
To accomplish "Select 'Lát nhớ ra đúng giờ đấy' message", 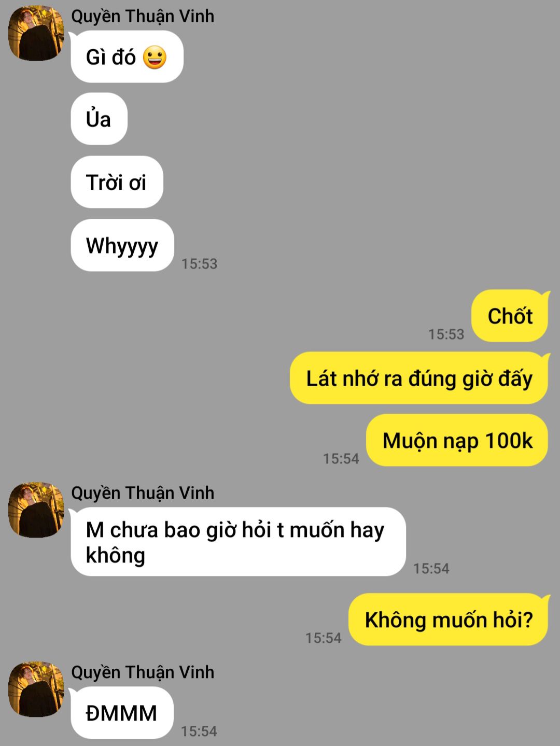I will [419, 378].
